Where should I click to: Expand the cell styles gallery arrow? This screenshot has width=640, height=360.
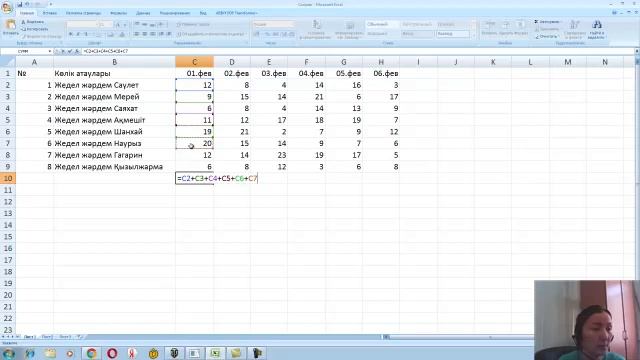[474, 36]
